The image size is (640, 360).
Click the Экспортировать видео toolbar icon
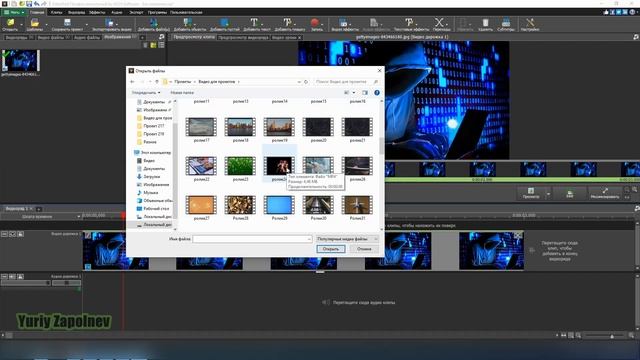(x=111, y=24)
